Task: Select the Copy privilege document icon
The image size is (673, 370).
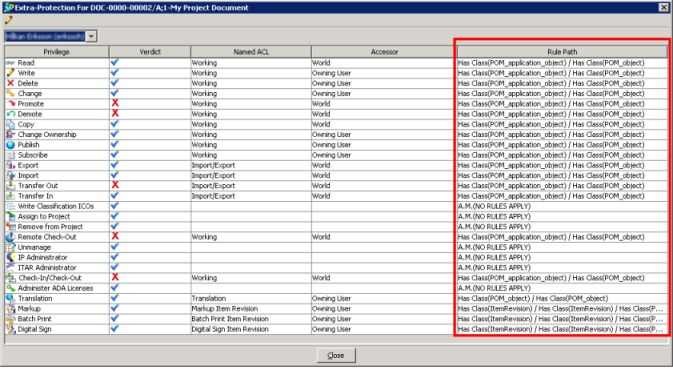Action: point(10,124)
